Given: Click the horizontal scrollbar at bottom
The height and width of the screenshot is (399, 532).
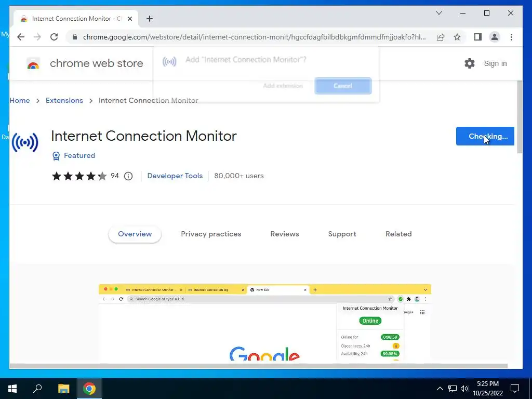Looking at the screenshot, I should pyautogui.click(x=259, y=366).
